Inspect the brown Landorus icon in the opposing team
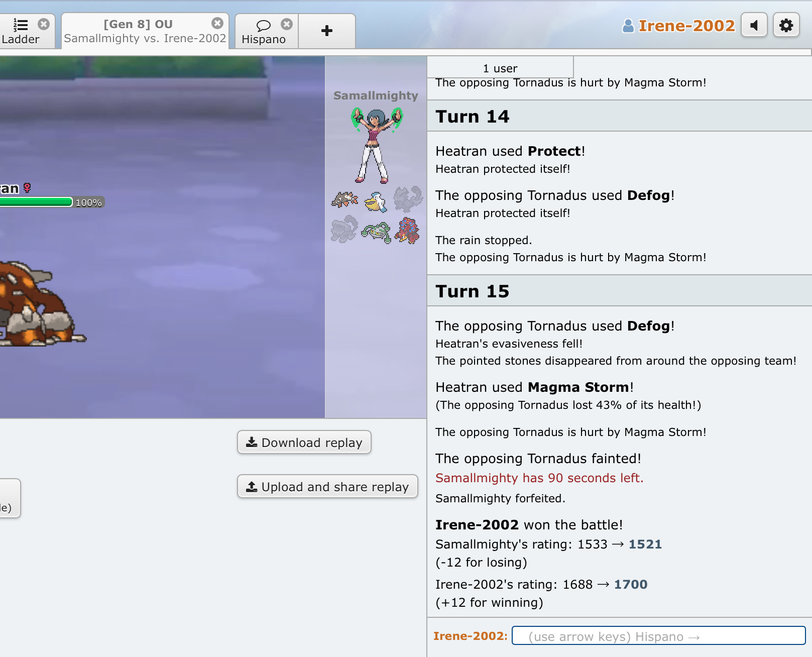Viewport: 812px width, 657px height. pyautogui.click(x=344, y=200)
